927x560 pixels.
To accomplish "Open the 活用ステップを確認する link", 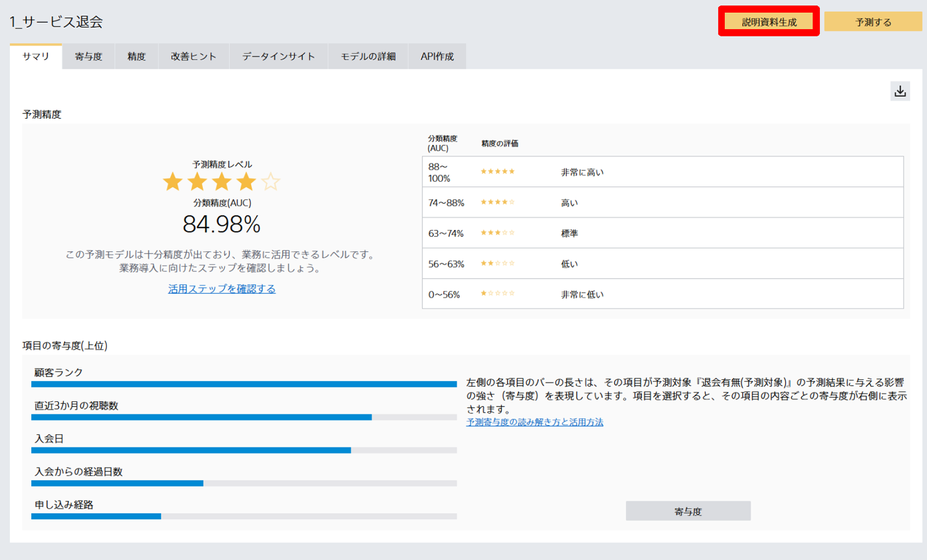I will [x=221, y=288].
